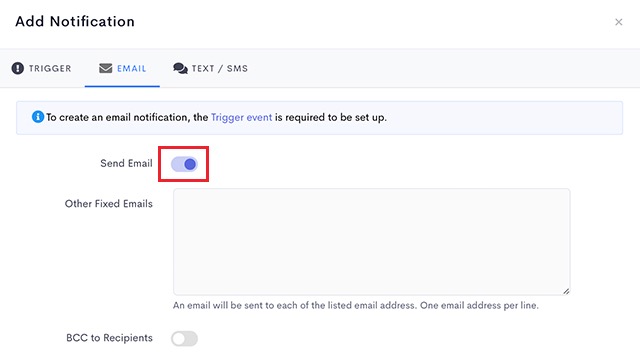Click the exclamation icon on Trigger tab
This screenshot has width=640, height=361.
pyautogui.click(x=18, y=68)
